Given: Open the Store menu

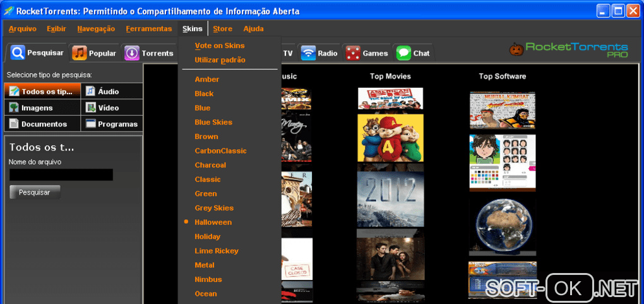Looking at the screenshot, I should click(223, 29).
